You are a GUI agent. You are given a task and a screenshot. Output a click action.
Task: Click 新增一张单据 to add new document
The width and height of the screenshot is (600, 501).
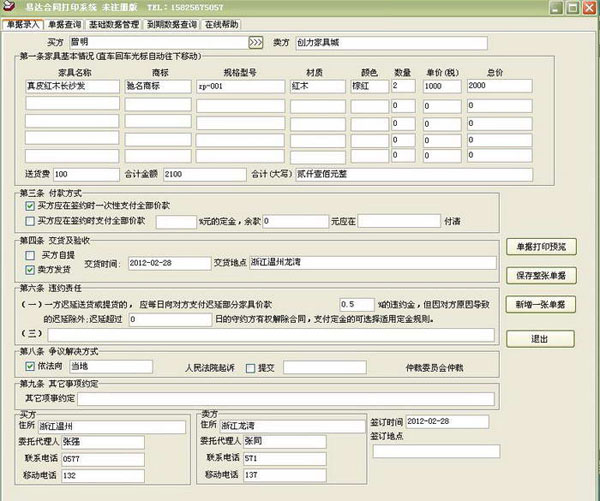click(x=539, y=303)
